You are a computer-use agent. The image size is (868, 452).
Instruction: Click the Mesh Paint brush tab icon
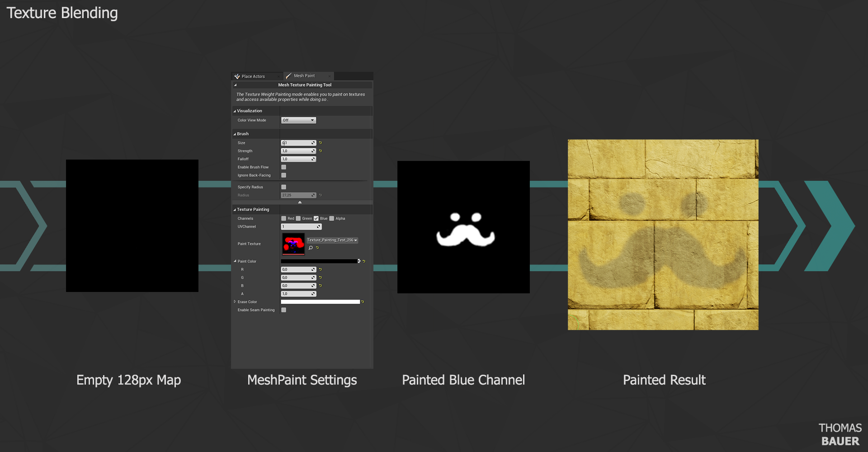coord(288,76)
